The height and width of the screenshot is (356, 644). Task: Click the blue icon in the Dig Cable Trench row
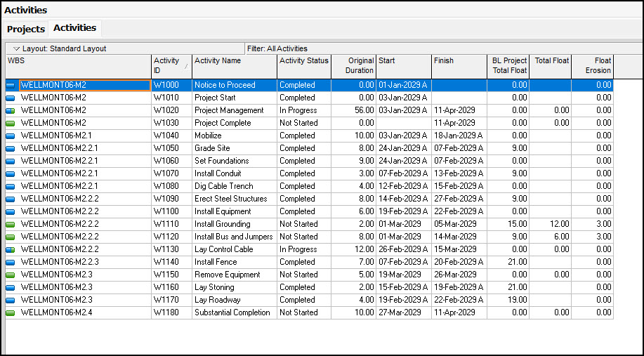coord(11,186)
